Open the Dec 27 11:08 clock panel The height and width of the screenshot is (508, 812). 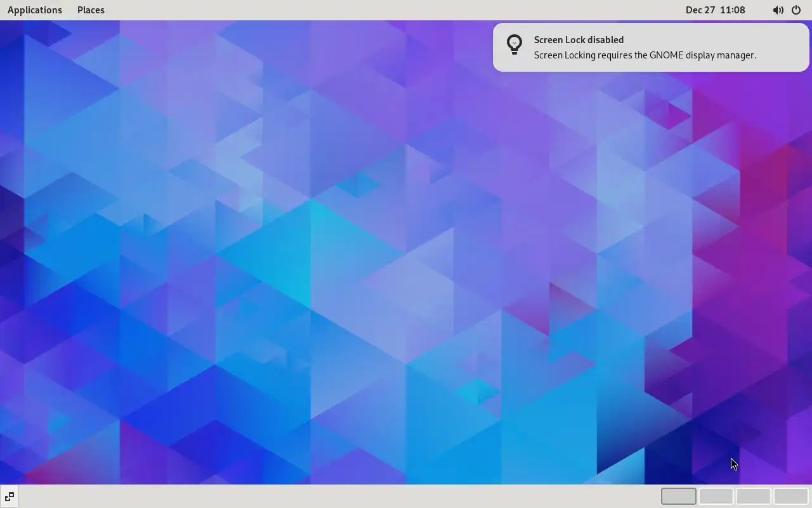click(715, 10)
